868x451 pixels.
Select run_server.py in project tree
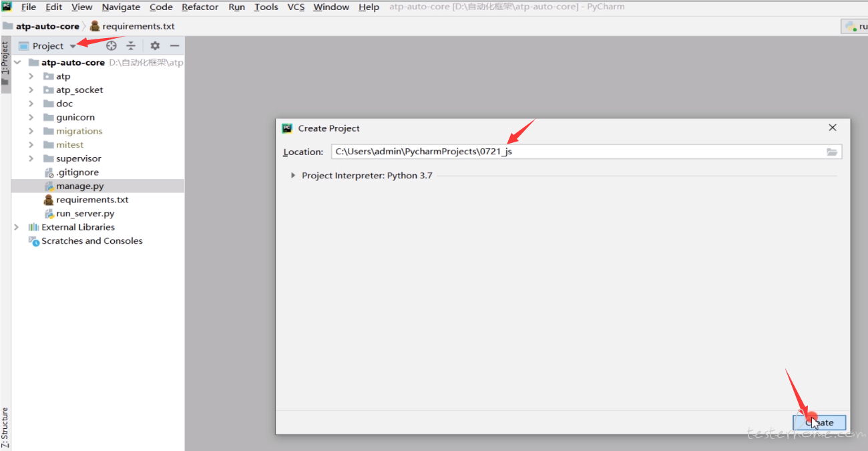pyautogui.click(x=85, y=214)
